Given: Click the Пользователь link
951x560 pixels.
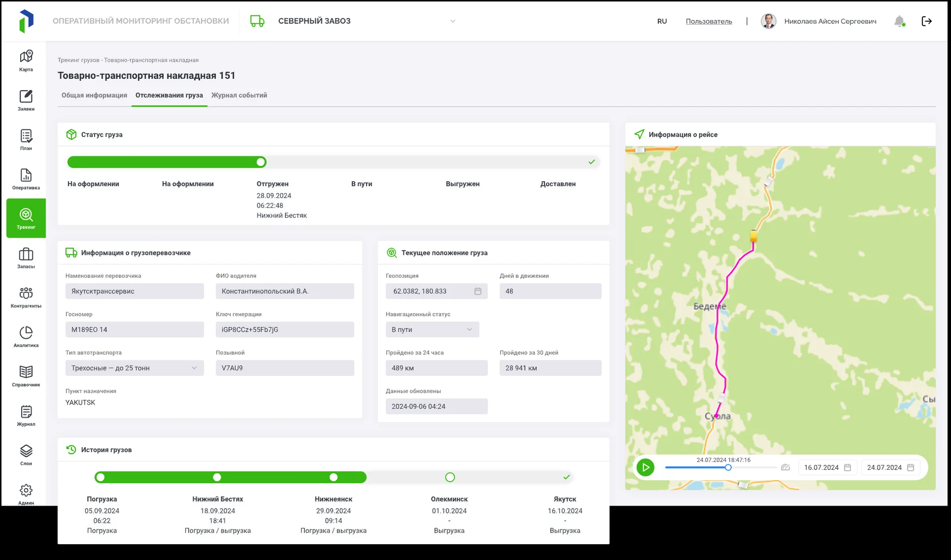Looking at the screenshot, I should point(709,21).
